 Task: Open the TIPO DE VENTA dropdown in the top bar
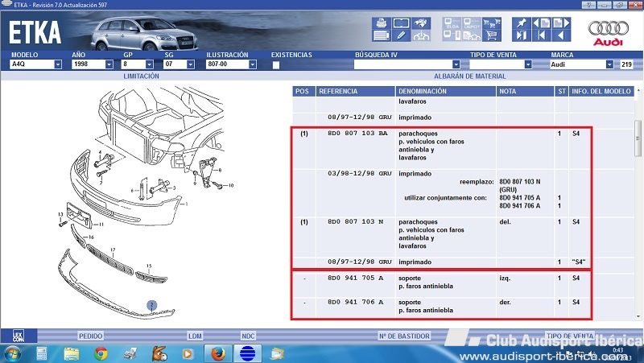528,64
